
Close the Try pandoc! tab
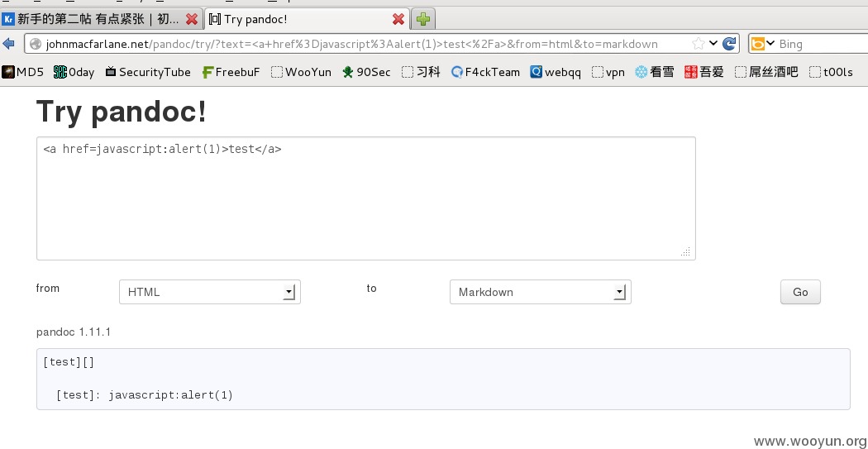point(398,19)
